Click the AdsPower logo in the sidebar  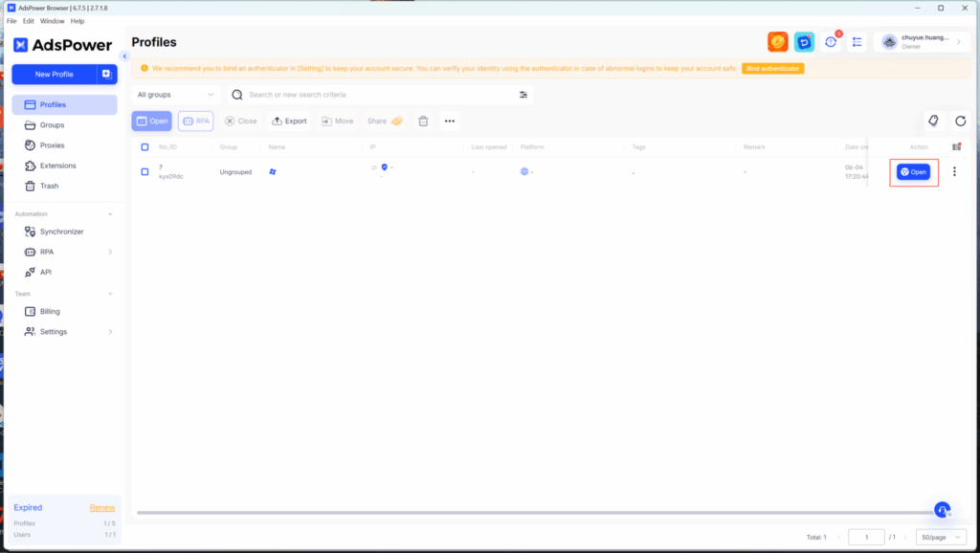62,45
